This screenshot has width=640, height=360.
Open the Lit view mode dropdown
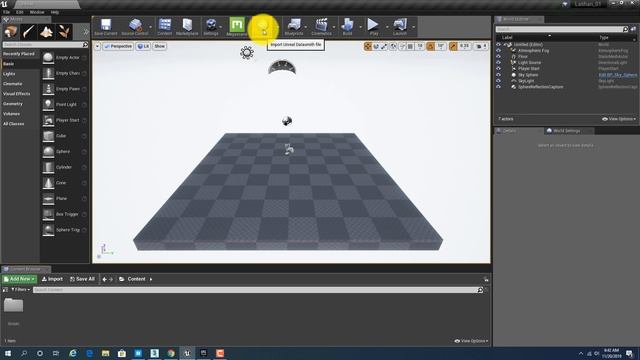click(143, 47)
